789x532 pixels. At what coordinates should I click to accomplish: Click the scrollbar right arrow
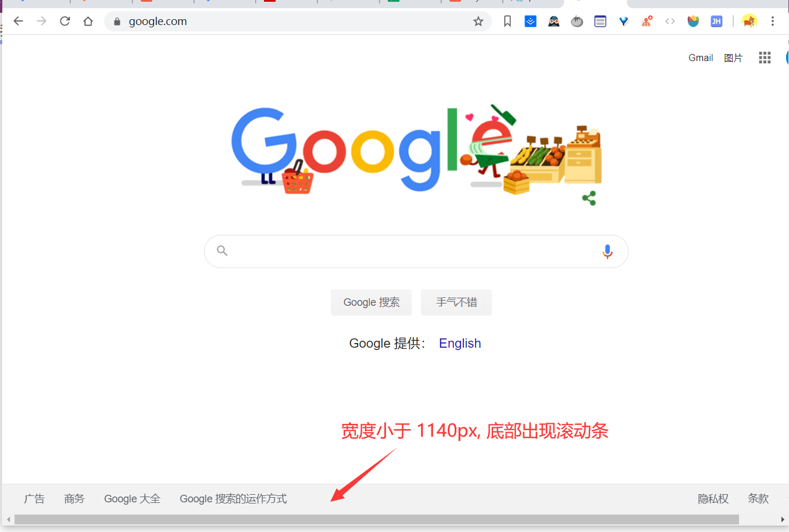[783, 519]
